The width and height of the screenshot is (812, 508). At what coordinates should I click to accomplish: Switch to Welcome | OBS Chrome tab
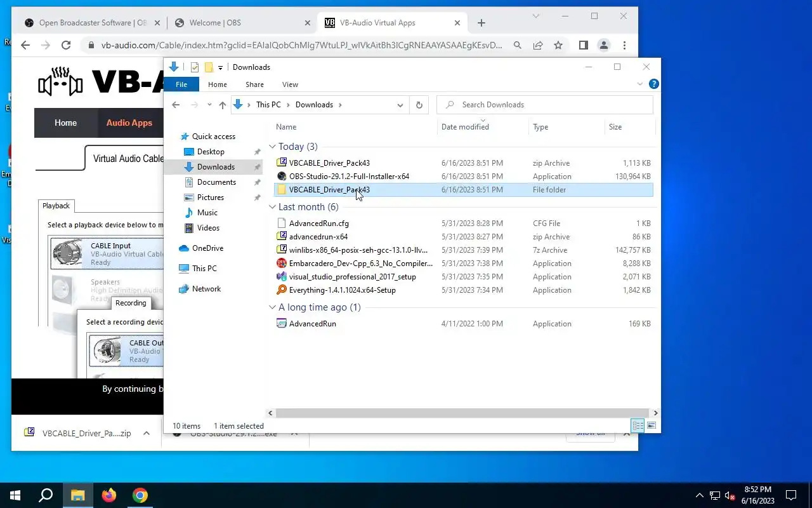(241, 23)
